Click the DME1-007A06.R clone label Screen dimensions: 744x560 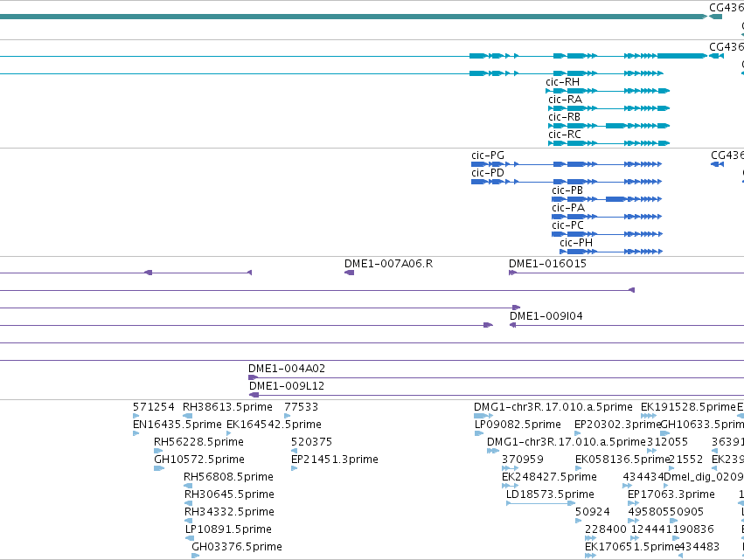pos(388,264)
